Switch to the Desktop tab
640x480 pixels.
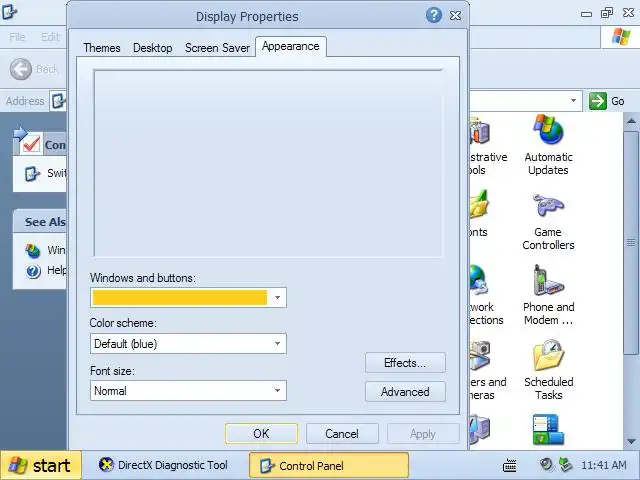[x=152, y=48]
